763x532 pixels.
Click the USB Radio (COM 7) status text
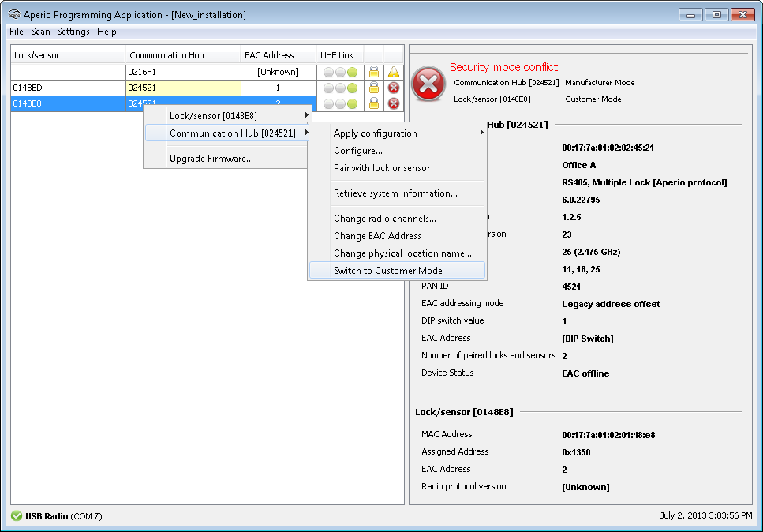coord(64,516)
